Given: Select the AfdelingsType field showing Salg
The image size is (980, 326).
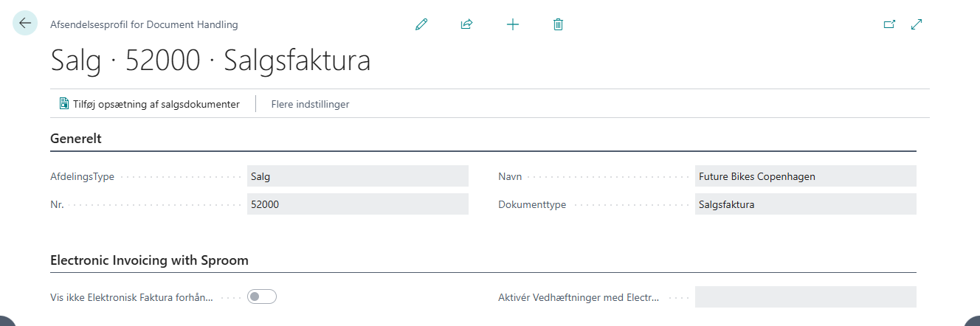Looking at the screenshot, I should [358, 176].
